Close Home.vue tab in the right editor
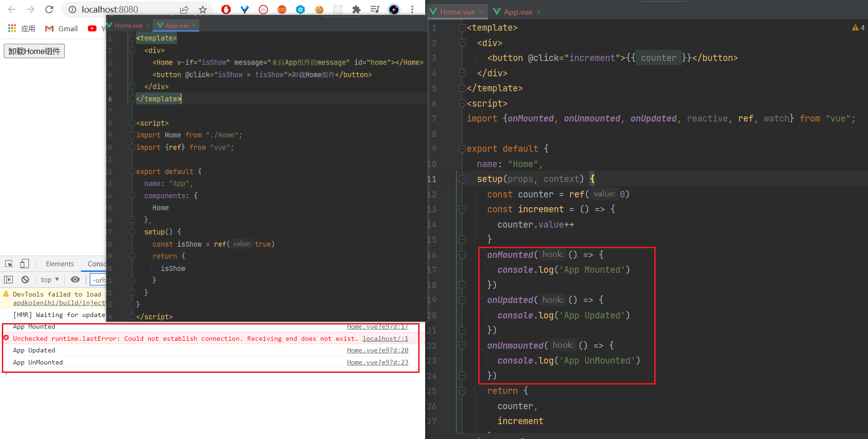868x439 pixels. pos(481,12)
